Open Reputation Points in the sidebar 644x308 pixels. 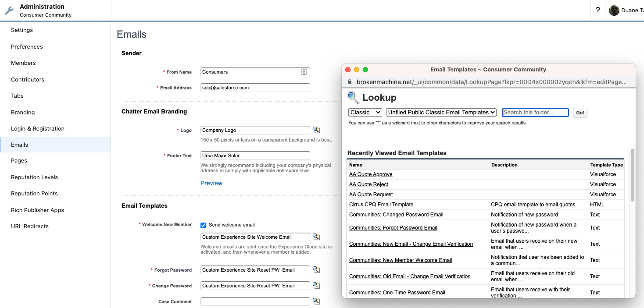coord(34,193)
